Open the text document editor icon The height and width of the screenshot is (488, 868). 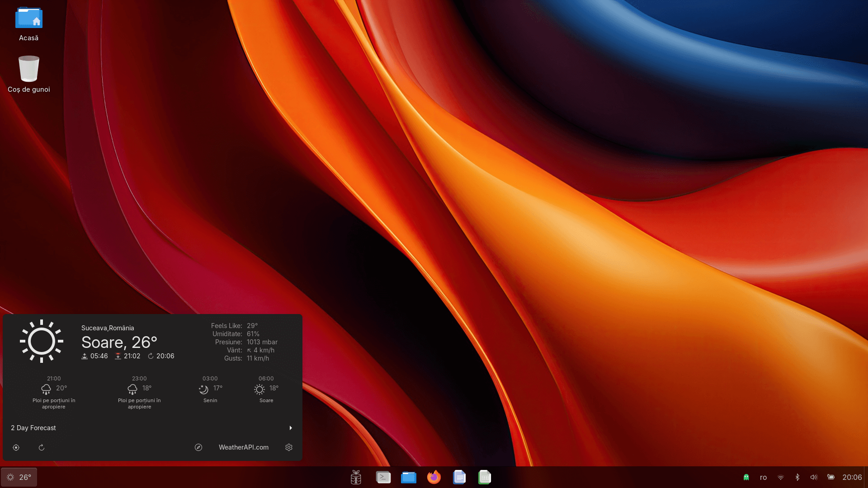click(459, 477)
